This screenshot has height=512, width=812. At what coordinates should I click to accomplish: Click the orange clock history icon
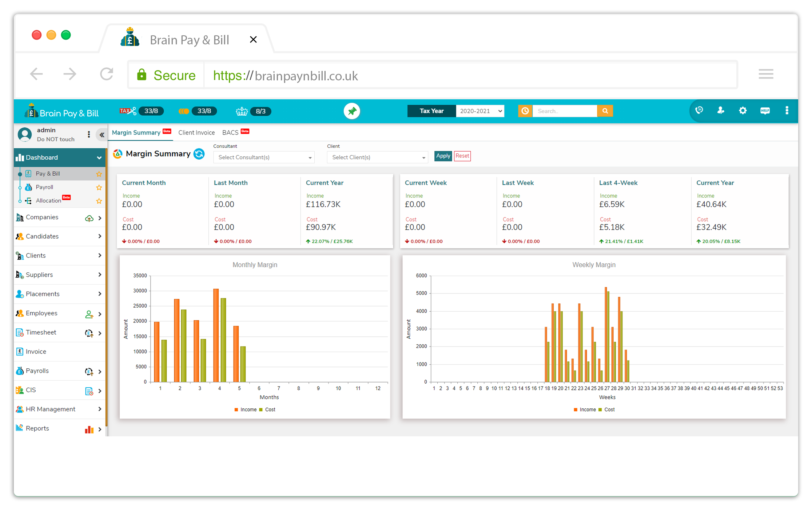coord(525,111)
